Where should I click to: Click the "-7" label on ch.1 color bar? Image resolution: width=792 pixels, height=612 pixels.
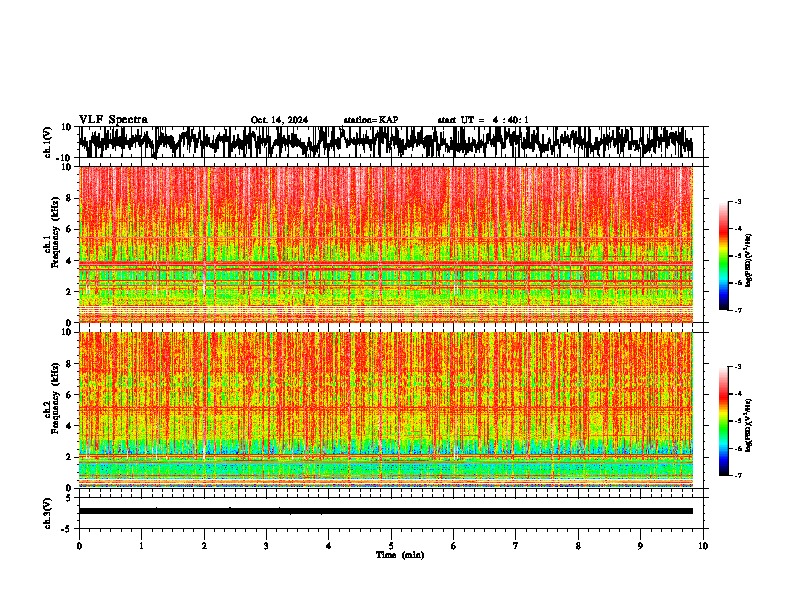tap(738, 310)
